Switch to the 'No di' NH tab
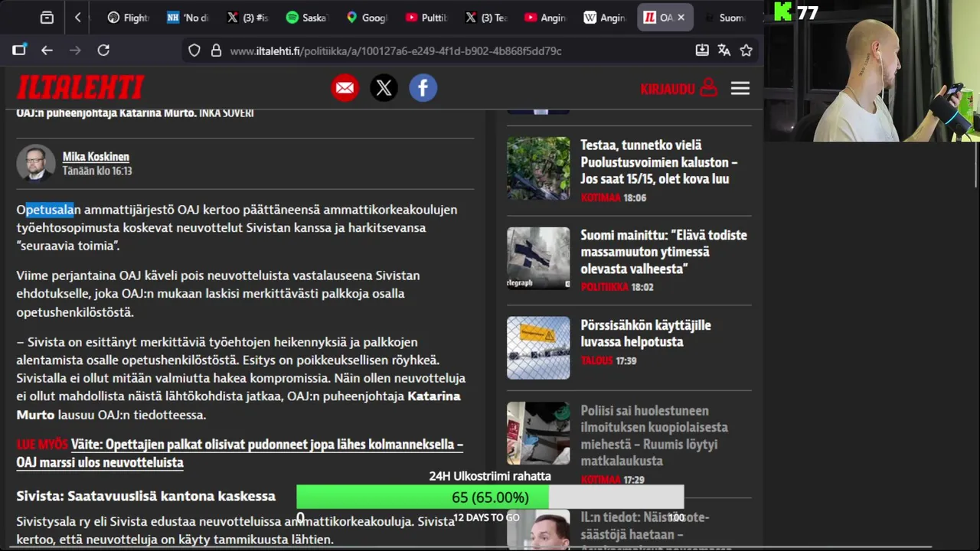The image size is (980, 551). click(x=187, y=18)
